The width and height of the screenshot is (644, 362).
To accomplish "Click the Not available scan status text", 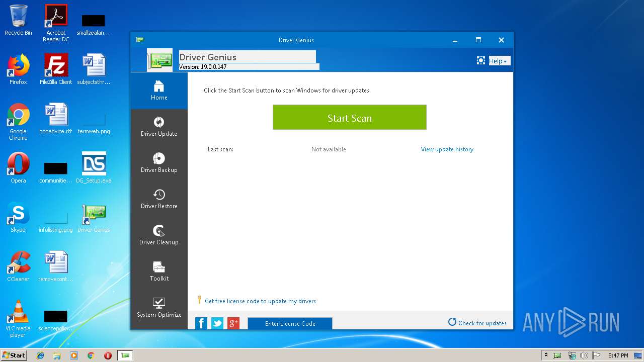I will pos(329,149).
